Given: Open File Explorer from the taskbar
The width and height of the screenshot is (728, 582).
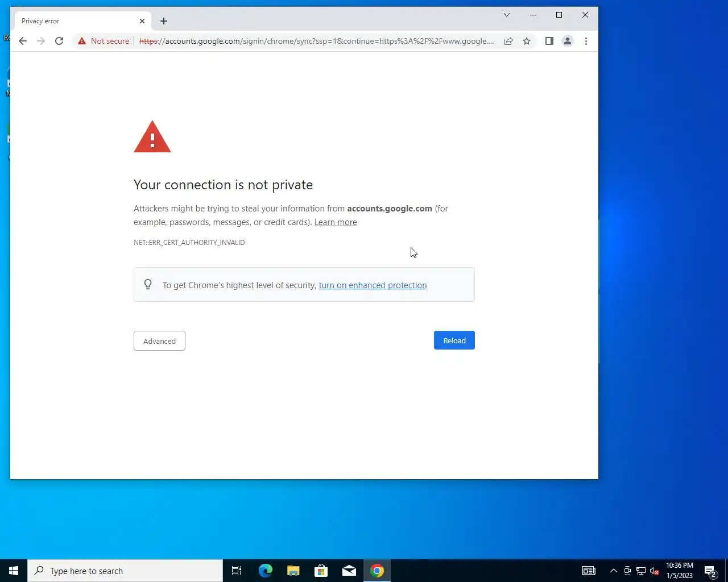Looking at the screenshot, I should click(x=293, y=571).
